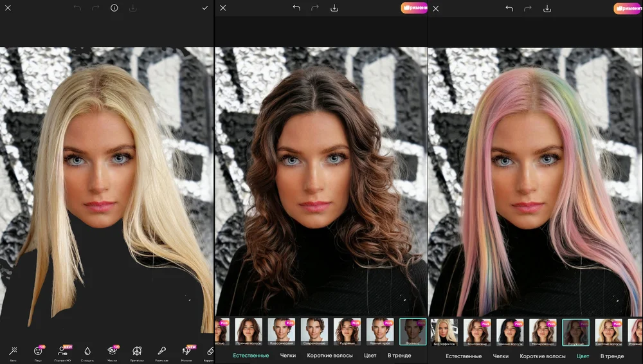Select the droplet smoothing tool

pyautogui.click(x=87, y=351)
